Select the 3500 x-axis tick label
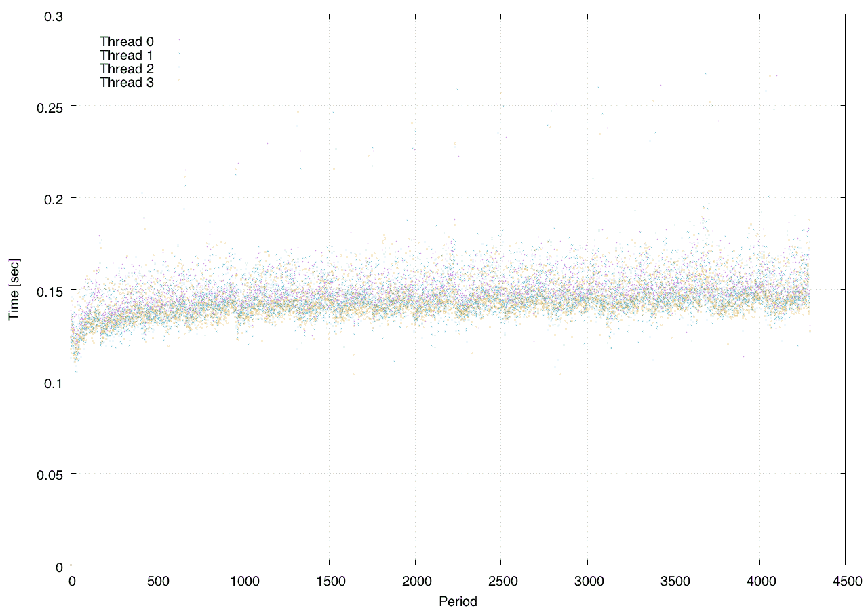 click(x=673, y=581)
